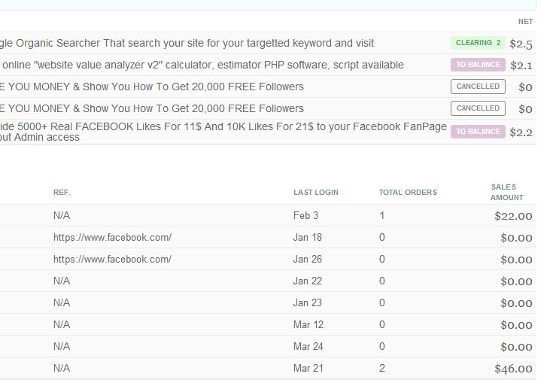Click the REF. column header

point(62,193)
